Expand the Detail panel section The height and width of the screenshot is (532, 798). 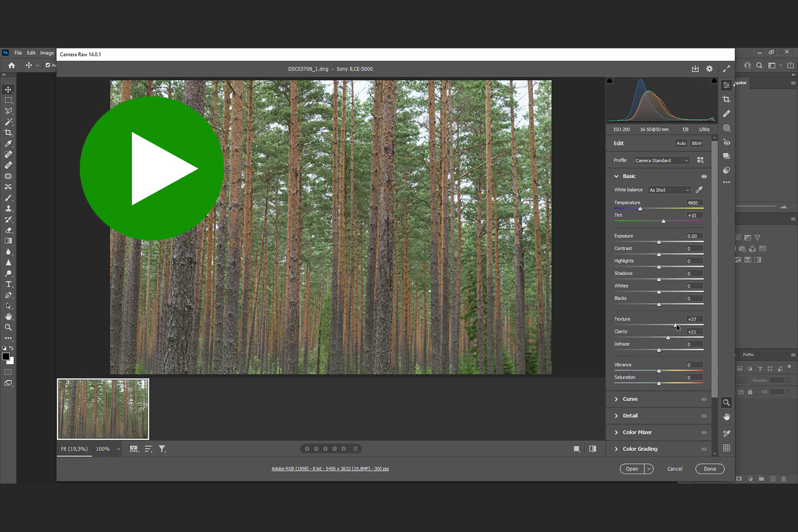630,416
